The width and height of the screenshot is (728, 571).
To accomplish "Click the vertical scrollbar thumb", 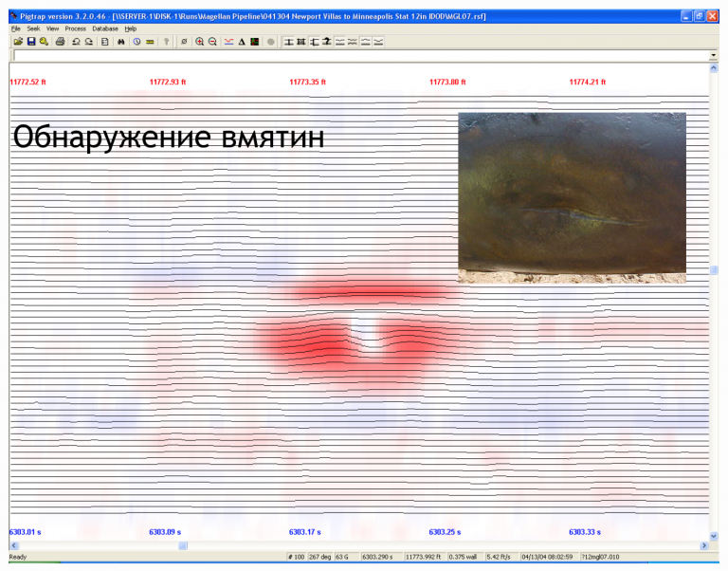I will point(714,270).
